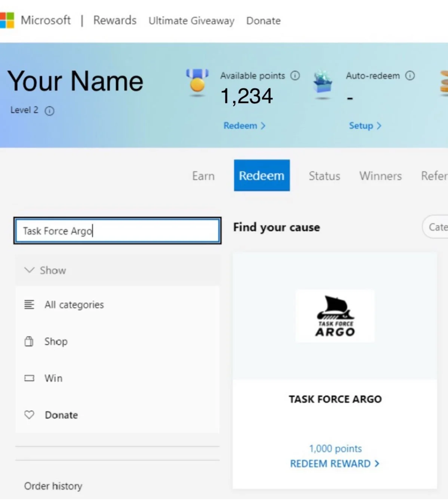Select the Win category
The image size is (448, 504).
point(53,378)
